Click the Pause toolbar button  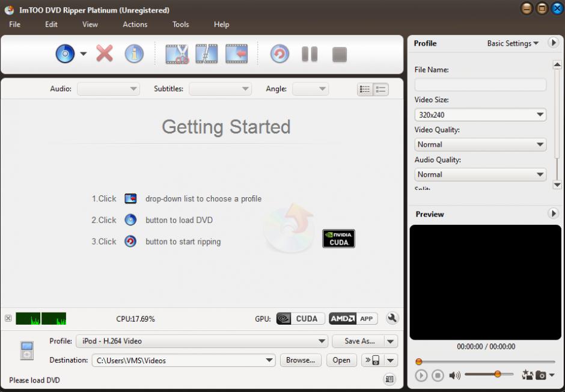point(310,54)
